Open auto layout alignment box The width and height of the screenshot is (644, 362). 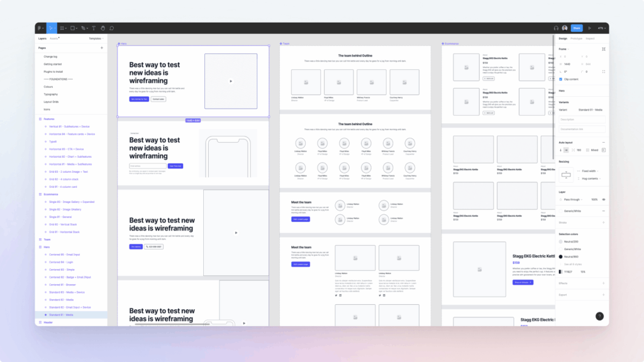pyautogui.click(x=603, y=150)
